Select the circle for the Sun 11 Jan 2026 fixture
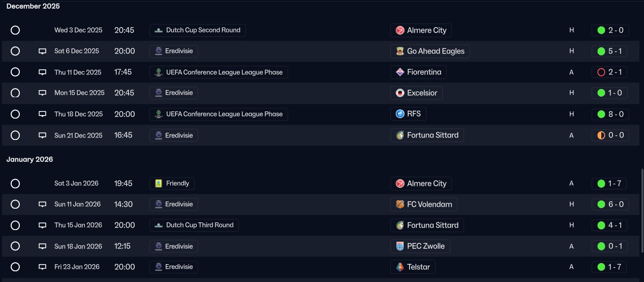This screenshot has height=282, width=644. point(15,205)
